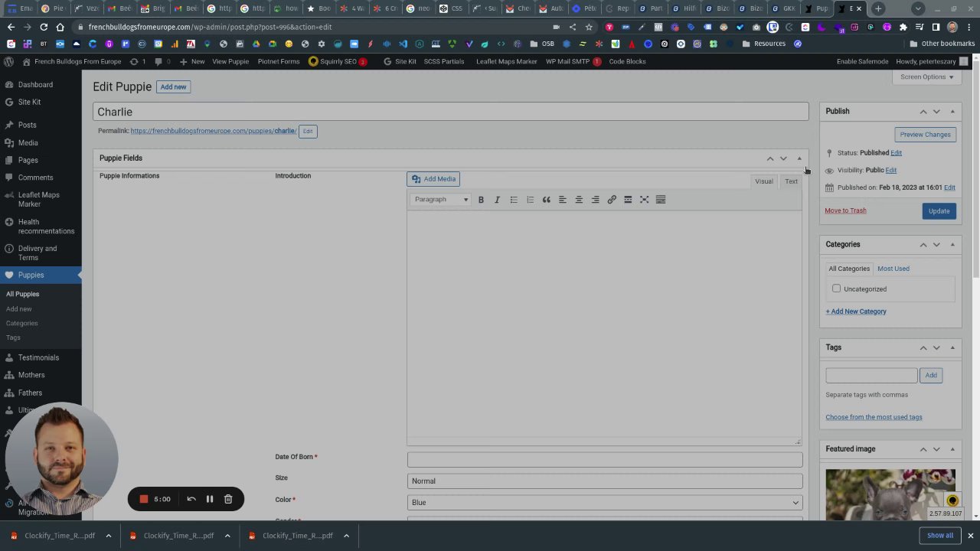Insert or edit link icon
The width and height of the screenshot is (980, 551).
(612, 200)
